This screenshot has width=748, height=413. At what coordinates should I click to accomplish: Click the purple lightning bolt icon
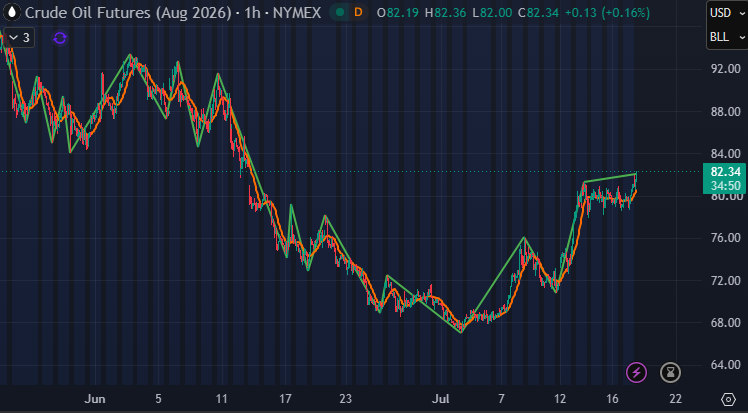(636, 372)
